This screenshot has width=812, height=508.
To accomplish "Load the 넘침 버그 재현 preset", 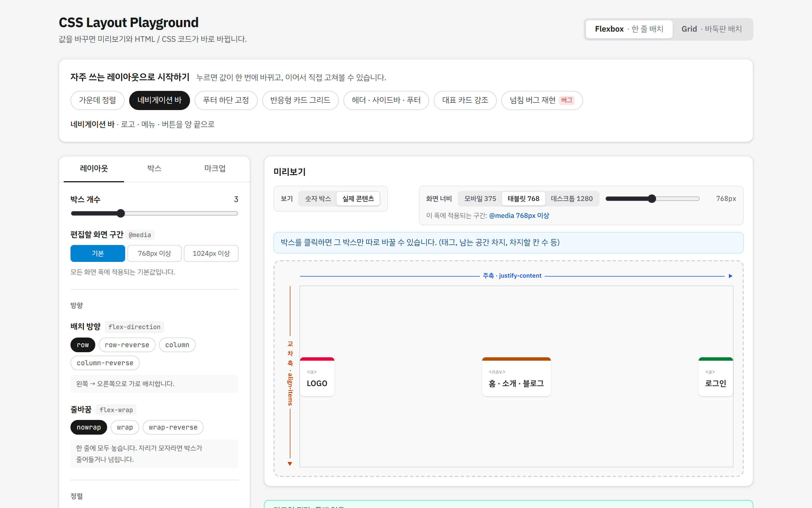I will (542, 100).
